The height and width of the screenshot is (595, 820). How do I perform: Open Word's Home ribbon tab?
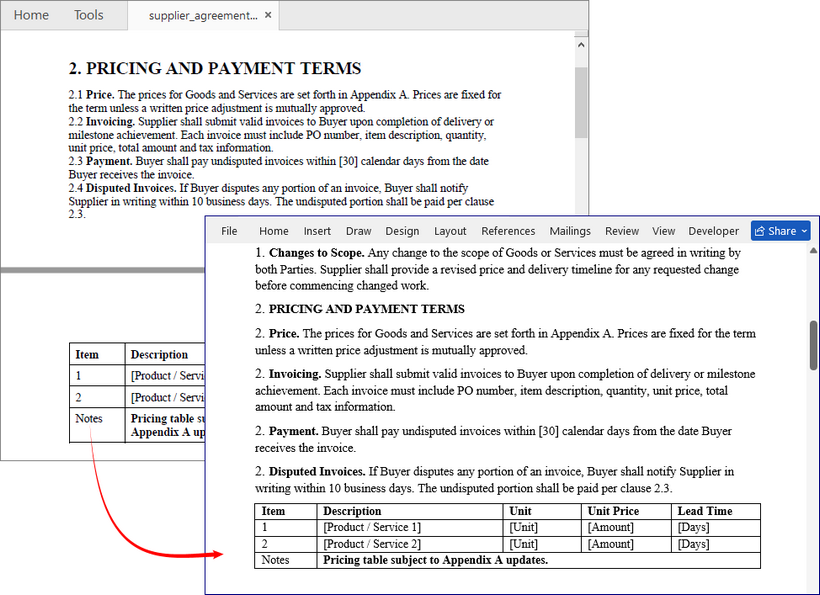click(x=274, y=231)
